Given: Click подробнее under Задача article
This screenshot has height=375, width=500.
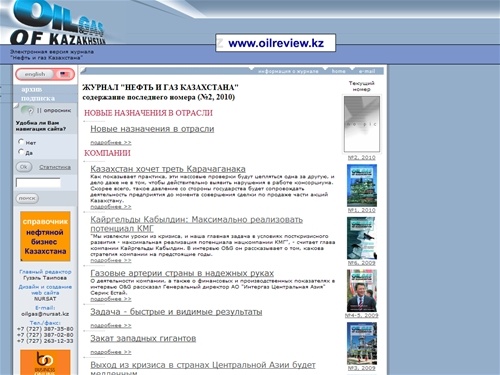Looking at the screenshot, I should (111, 325).
